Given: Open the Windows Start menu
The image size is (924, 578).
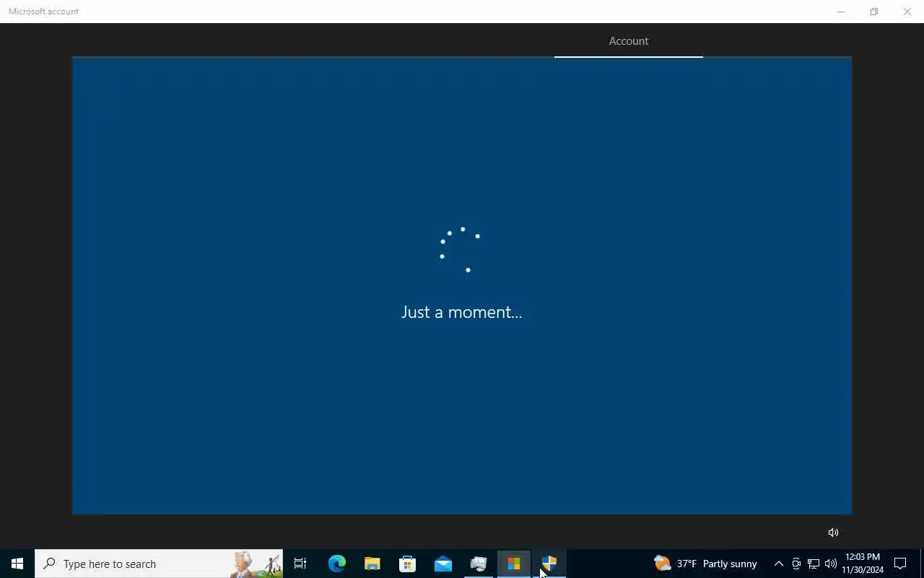Looking at the screenshot, I should (17, 564).
